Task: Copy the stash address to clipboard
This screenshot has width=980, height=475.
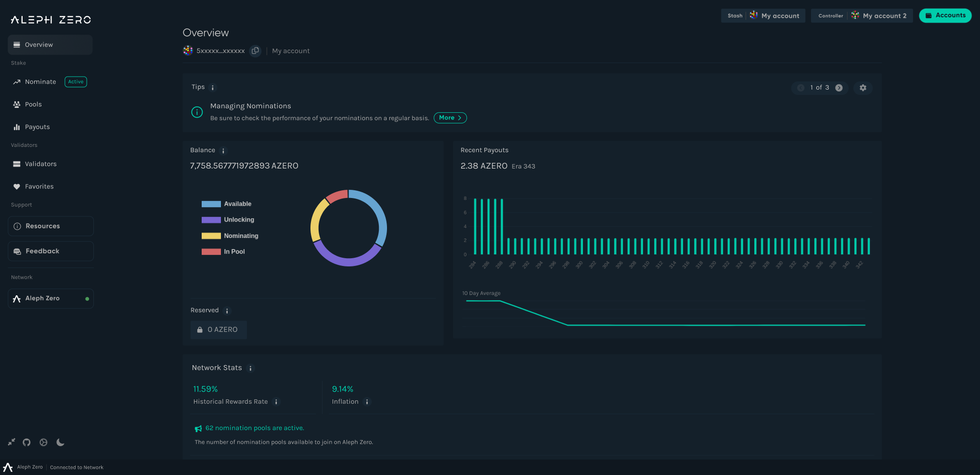Action: pos(255,50)
